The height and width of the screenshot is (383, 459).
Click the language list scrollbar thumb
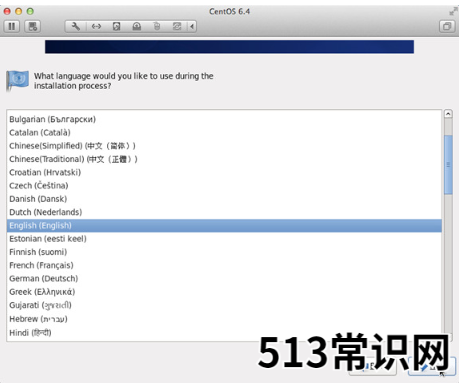click(x=448, y=165)
